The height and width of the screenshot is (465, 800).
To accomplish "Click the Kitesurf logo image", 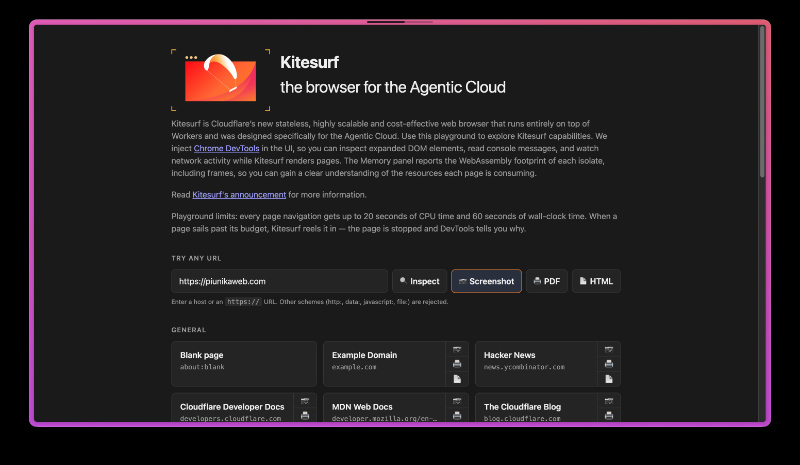I will (220, 80).
